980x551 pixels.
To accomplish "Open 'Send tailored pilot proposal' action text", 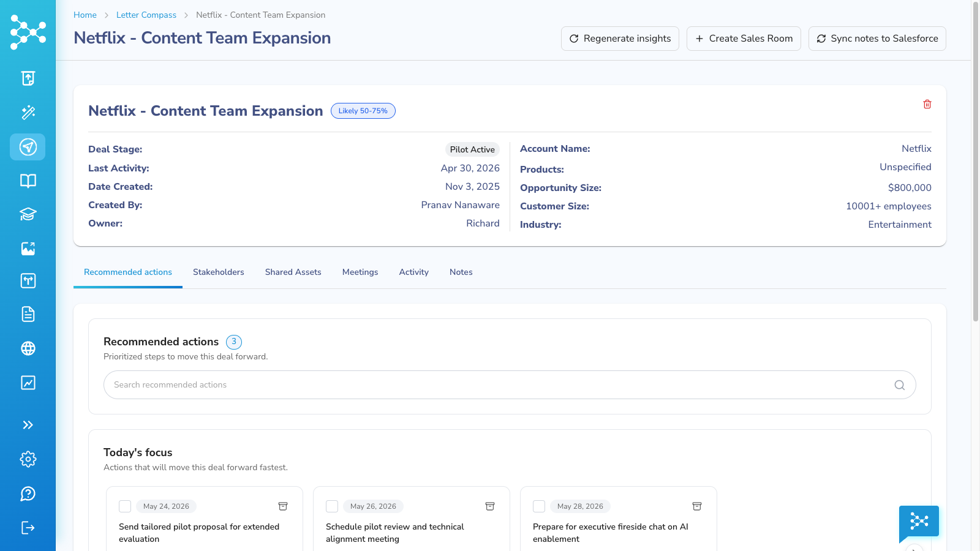I will [x=199, y=533].
